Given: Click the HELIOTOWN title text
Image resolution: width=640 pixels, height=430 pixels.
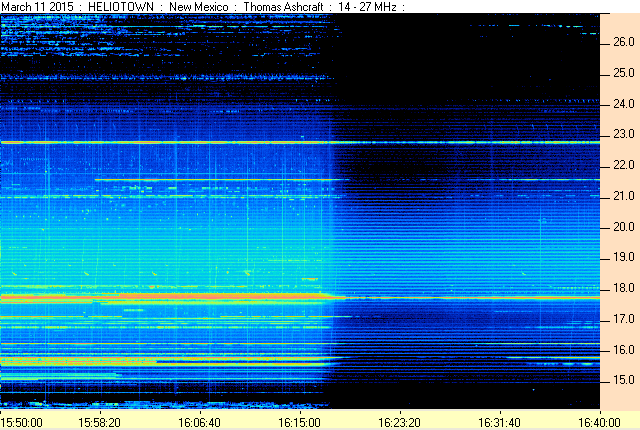Looking at the screenshot, I should [121, 7].
